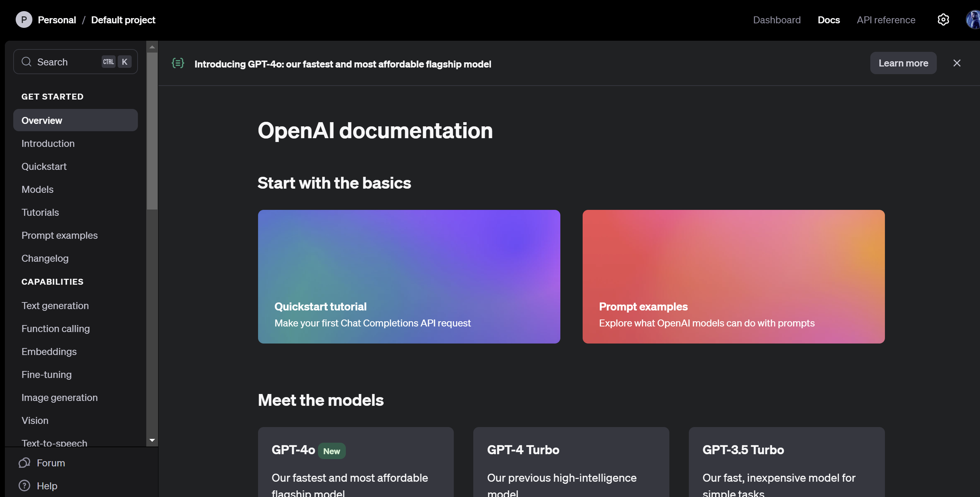Click the Search docs input field
The height and width of the screenshot is (497, 980).
click(69, 62)
